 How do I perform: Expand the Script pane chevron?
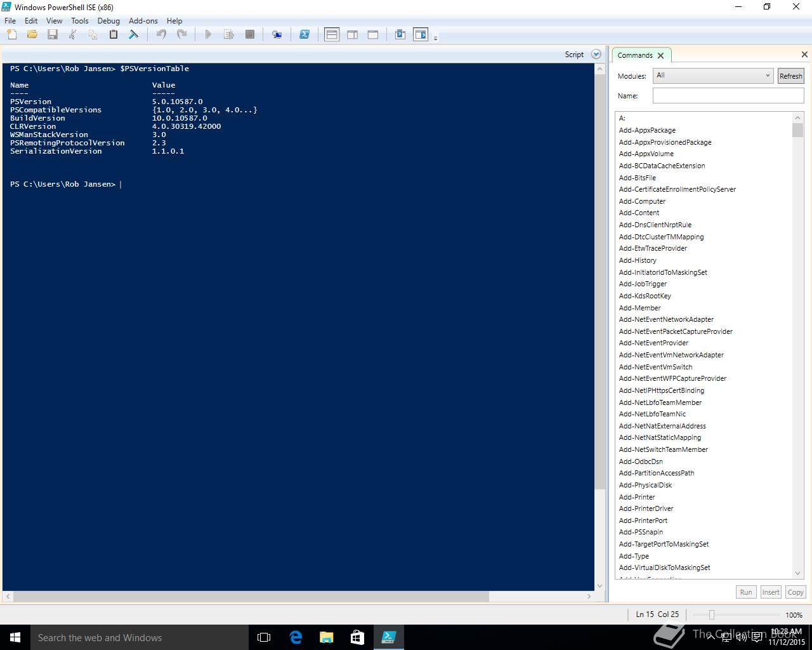click(x=596, y=55)
